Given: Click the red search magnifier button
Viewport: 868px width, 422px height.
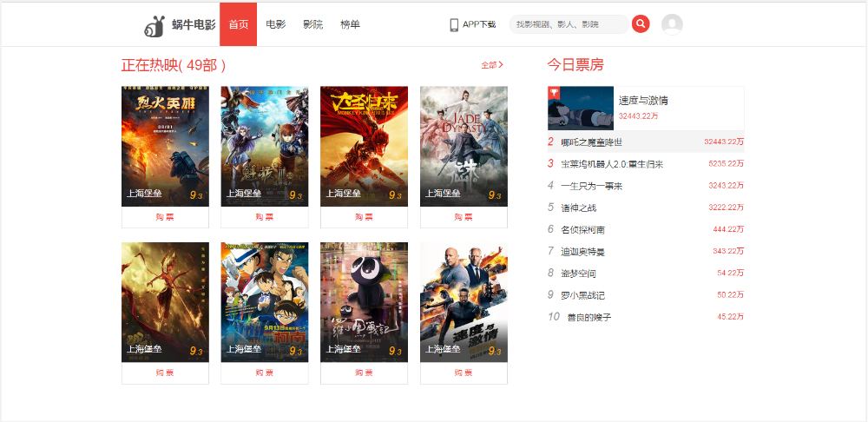Looking at the screenshot, I should 641,23.
